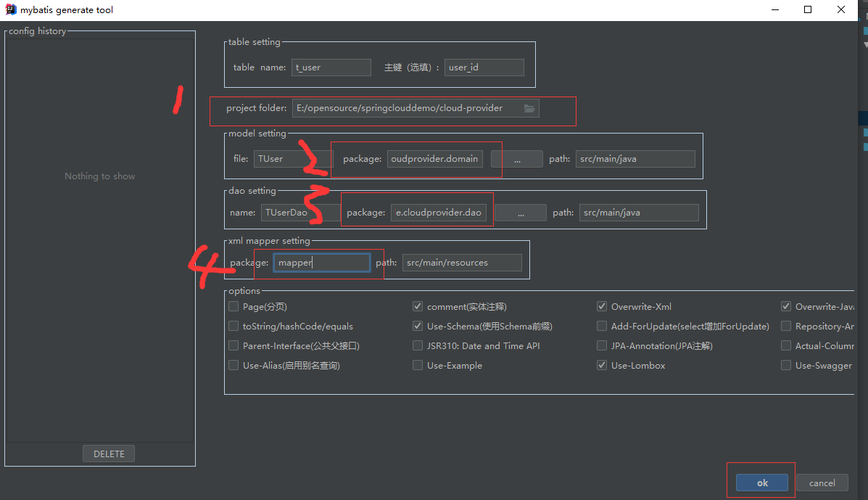
Task: Enable Add-ForUpdate(select增加ForUpdate)
Action: pyautogui.click(x=602, y=326)
